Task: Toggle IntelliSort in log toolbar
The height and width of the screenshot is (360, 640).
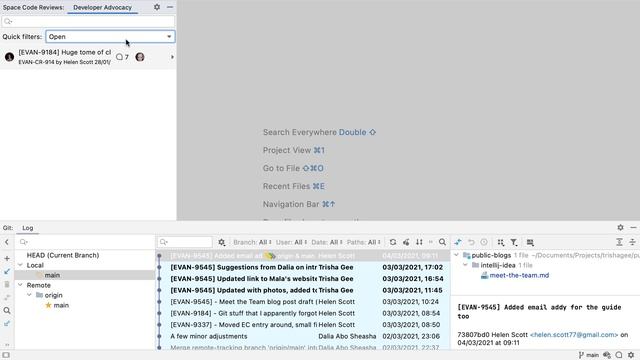Action: tap(419, 242)
